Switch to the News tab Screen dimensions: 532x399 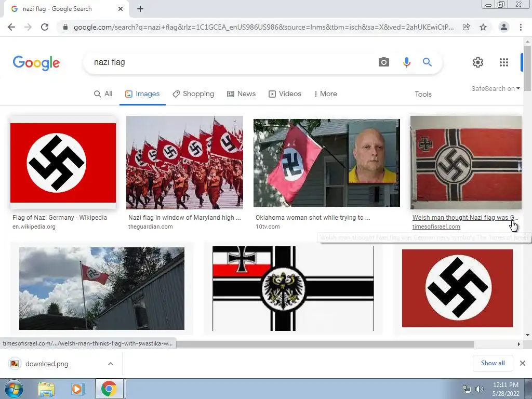coord(241,94)
